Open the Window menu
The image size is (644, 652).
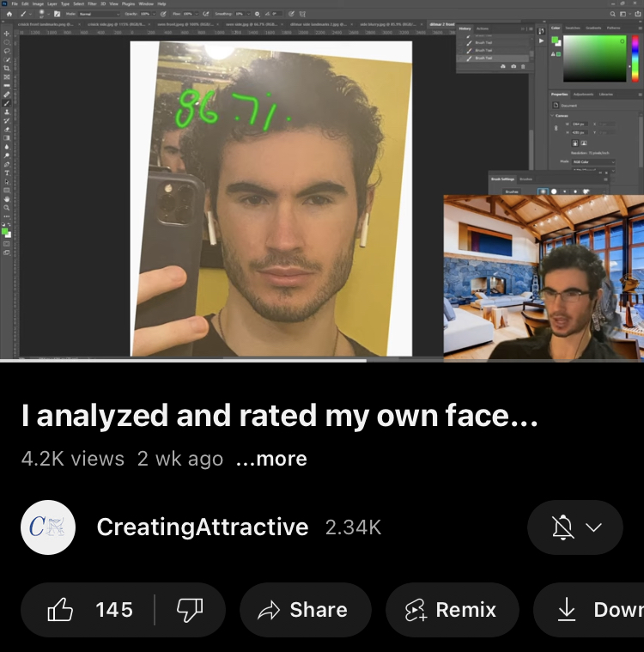pyautogui.click(x=146, y=3)
